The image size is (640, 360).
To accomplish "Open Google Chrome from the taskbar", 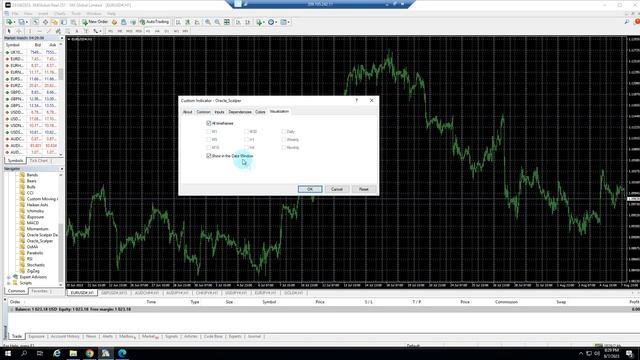I will click(x=89, y=353).
